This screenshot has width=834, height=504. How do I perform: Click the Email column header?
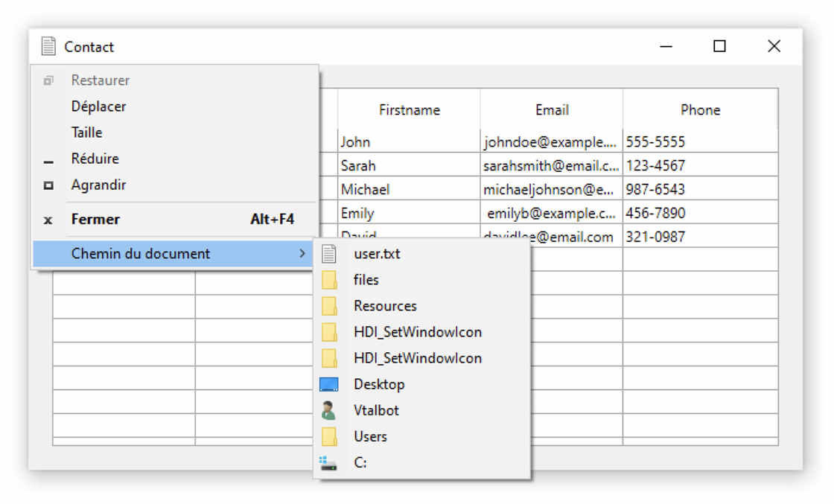pos(552,110)
